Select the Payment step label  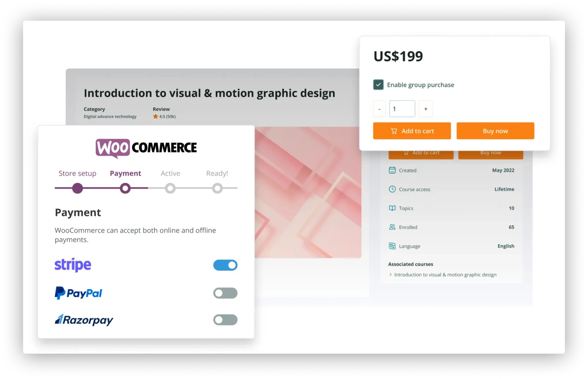pyautogui.click(x=126, y=173)
